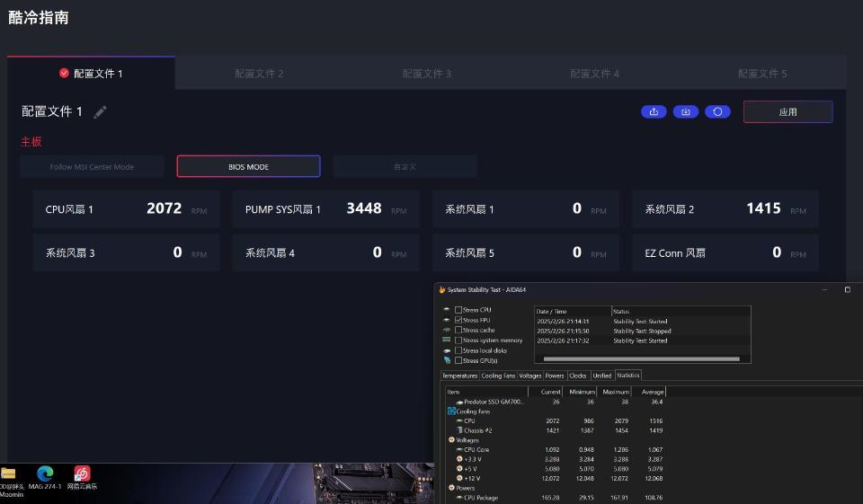The image size is (863, 504).
Task: Click the CPU Package power row
Action: point(556,498)
